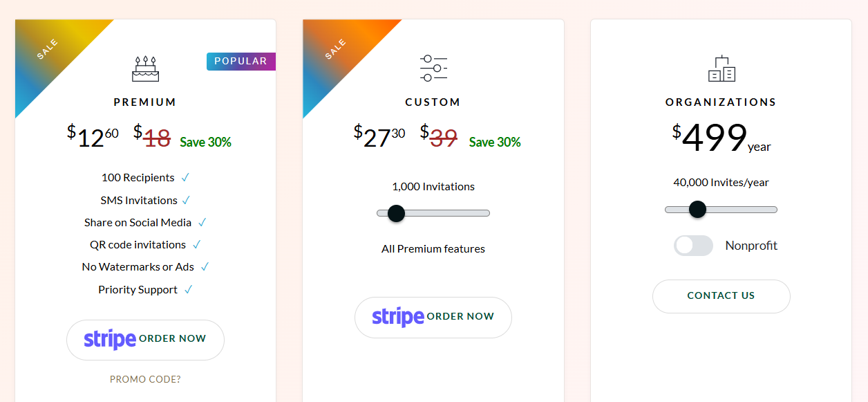Click the buildings Organizations icon
The height and width of the screenshot is (402, 868).
pos(721,68)
